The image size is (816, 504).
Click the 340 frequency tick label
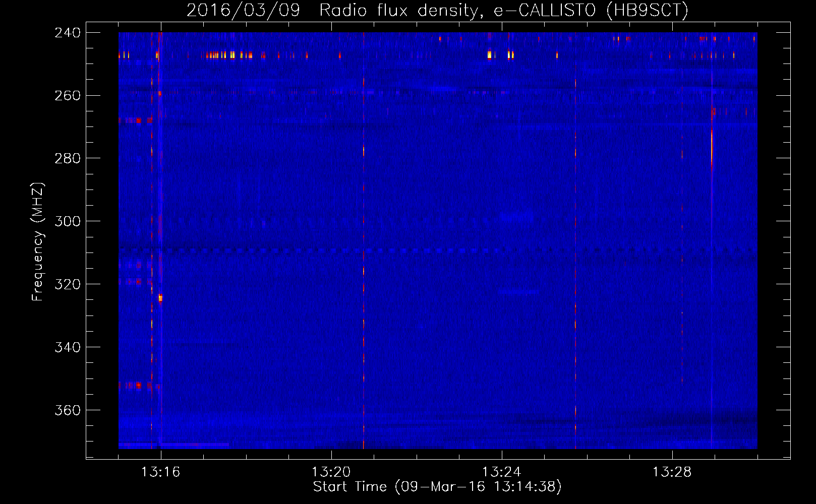pyautogui.click(x=68, y=348)
